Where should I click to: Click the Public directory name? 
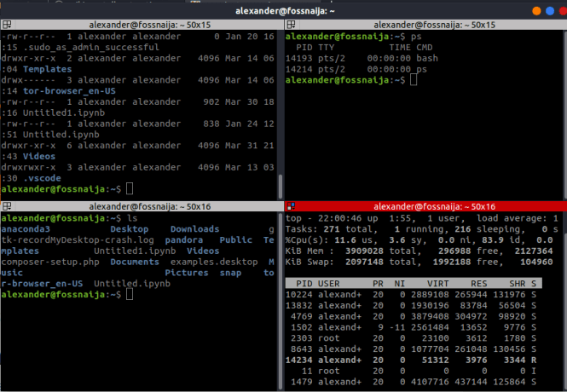pyautogui.click(x=236, y=240)
